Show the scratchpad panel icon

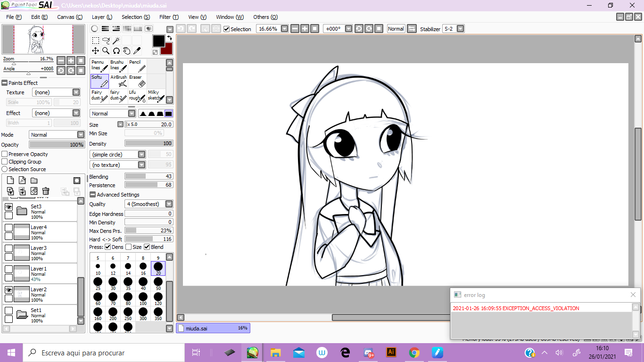tap(149, 29)
